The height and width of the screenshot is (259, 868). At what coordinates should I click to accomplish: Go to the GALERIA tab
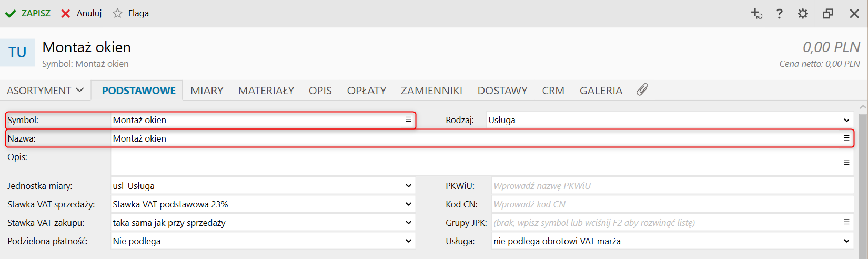point(601,91)
